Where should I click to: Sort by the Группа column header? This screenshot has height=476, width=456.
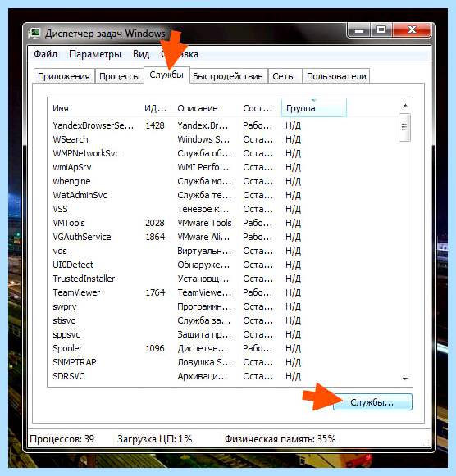tap(314, 108)
